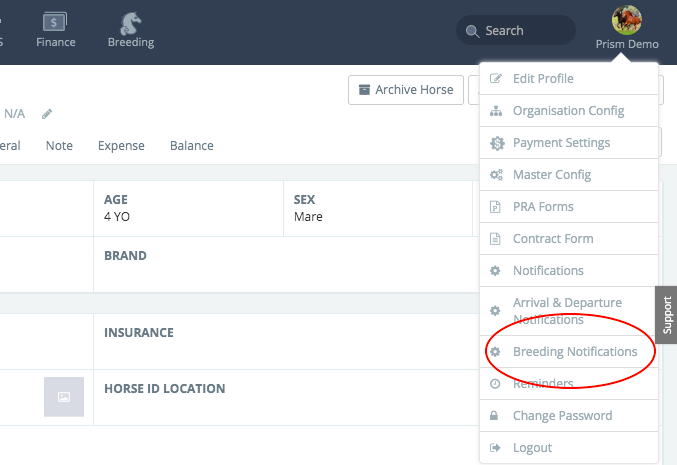677x465 pixels.
Task: Click the Prism Demo profile avatar
Action: click(626, 20)
